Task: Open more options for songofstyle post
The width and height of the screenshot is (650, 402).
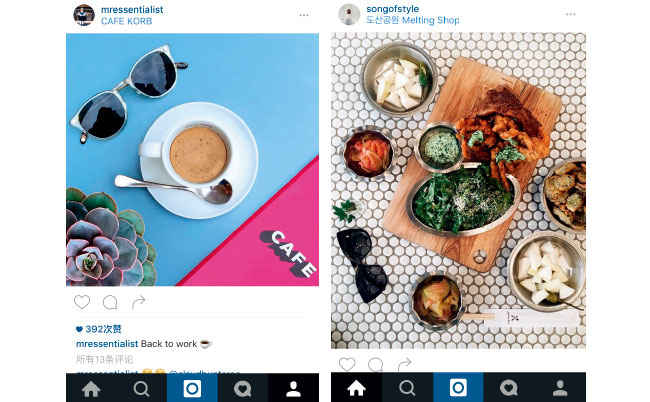Action: [x=571, y=15]
